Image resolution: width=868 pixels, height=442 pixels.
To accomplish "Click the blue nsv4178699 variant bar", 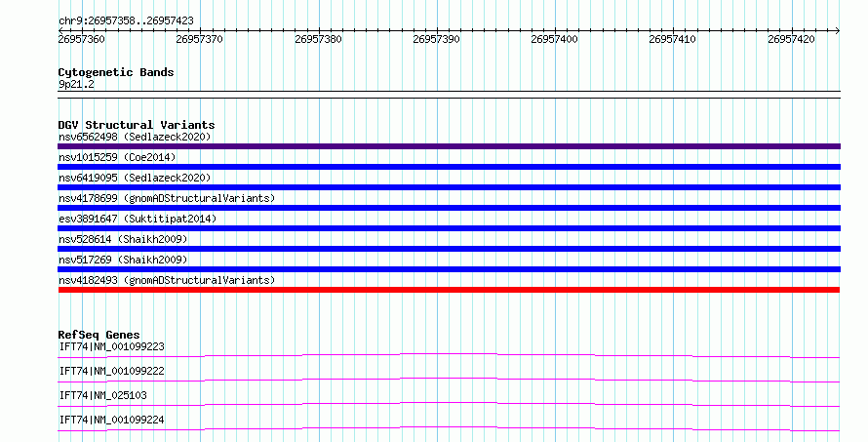I will (x=449, y=208).
